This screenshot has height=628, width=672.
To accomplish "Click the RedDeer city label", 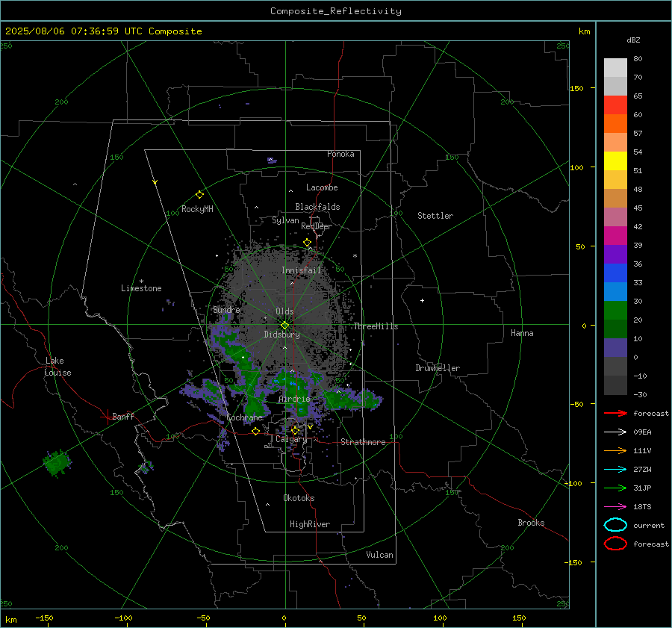I will [317, 226].
